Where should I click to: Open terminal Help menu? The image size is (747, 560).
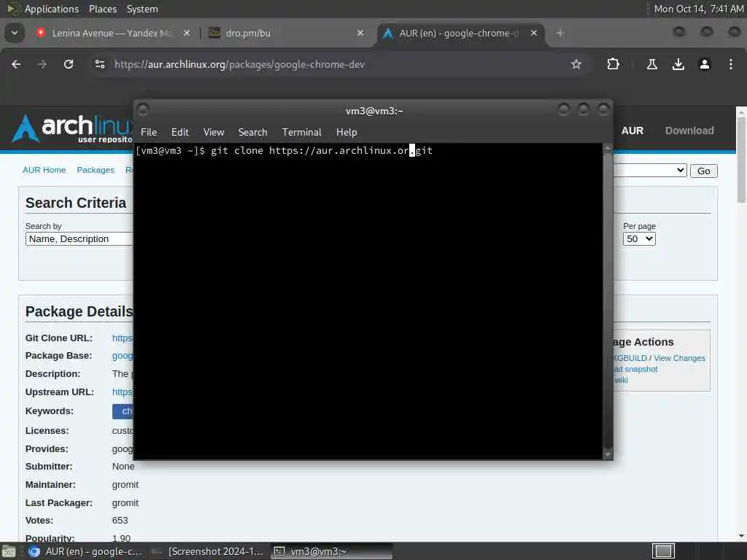[x=347, y=133]
